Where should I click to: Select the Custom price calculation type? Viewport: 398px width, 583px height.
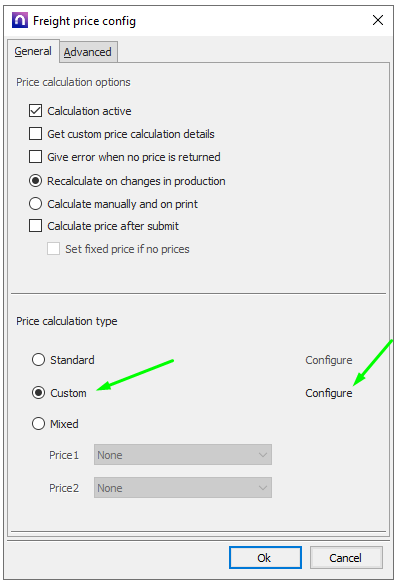pos(38,393)
